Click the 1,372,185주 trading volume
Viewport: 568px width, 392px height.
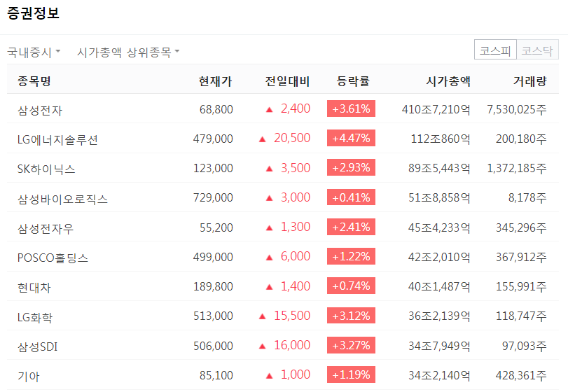517,168
